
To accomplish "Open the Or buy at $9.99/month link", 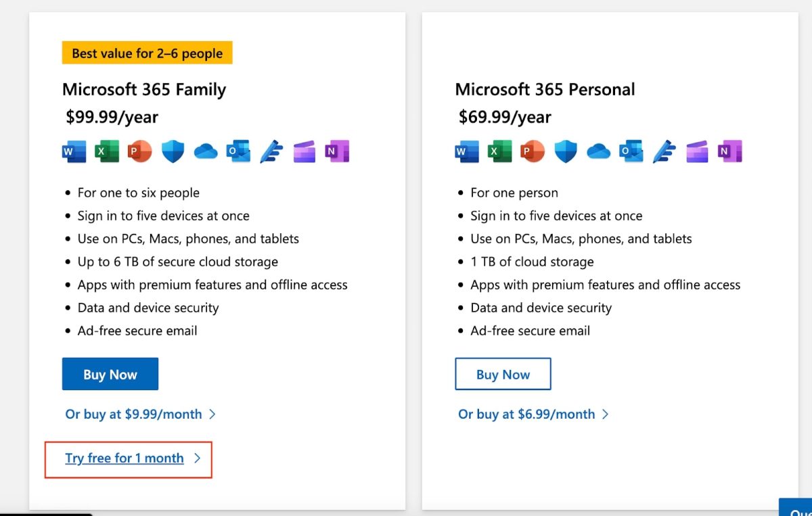I will [x=133, y=414].
